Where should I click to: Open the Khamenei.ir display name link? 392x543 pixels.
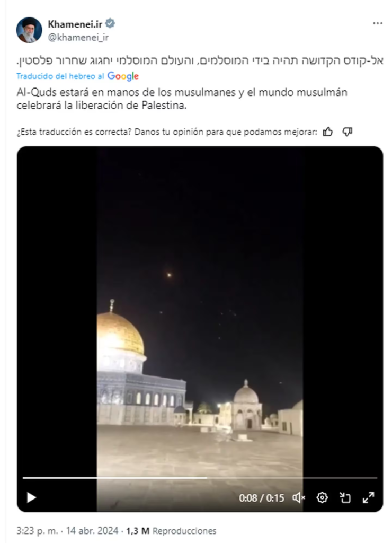tap(75, 24)
